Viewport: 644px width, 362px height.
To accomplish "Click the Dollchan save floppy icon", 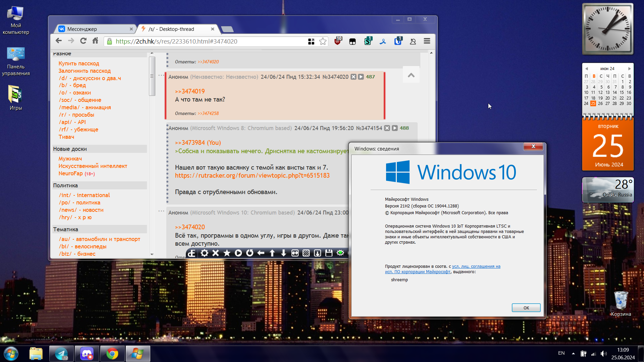I will pyautogui.click(x=329, y=253).
